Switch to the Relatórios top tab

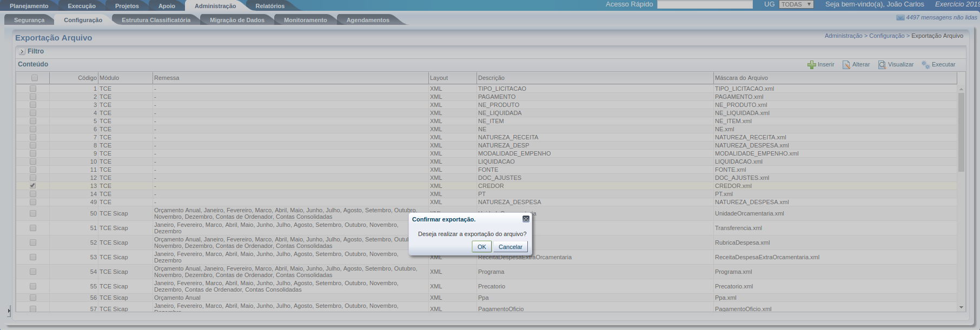(270, 6)
